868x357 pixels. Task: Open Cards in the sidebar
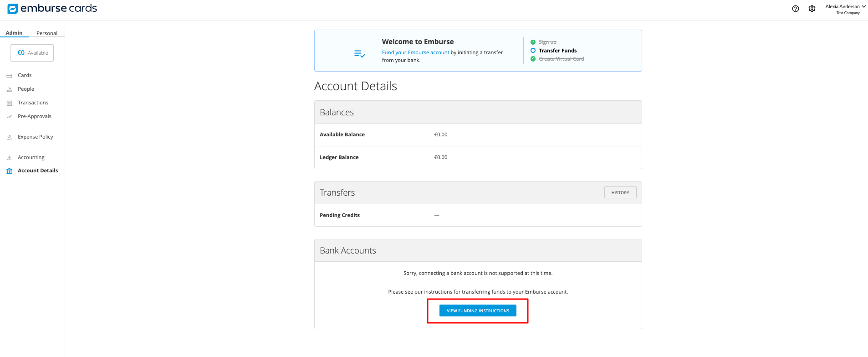[x=25, y=75]
